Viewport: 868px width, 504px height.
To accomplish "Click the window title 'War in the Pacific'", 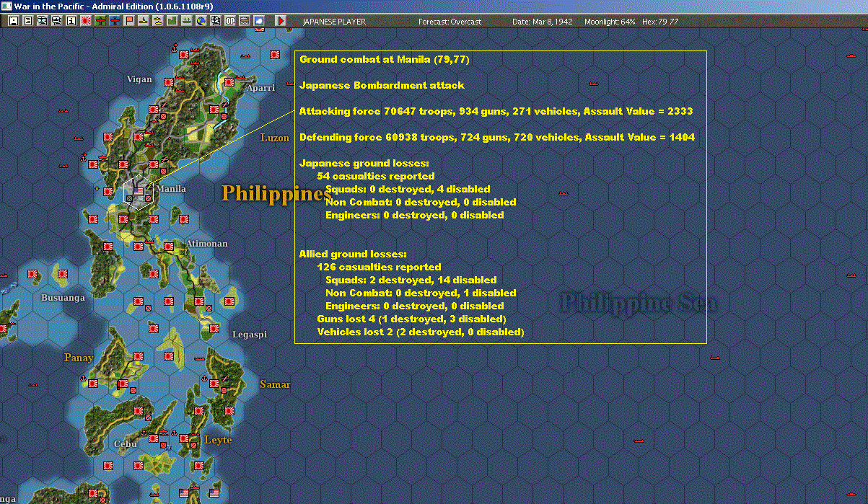I will 112,6.
